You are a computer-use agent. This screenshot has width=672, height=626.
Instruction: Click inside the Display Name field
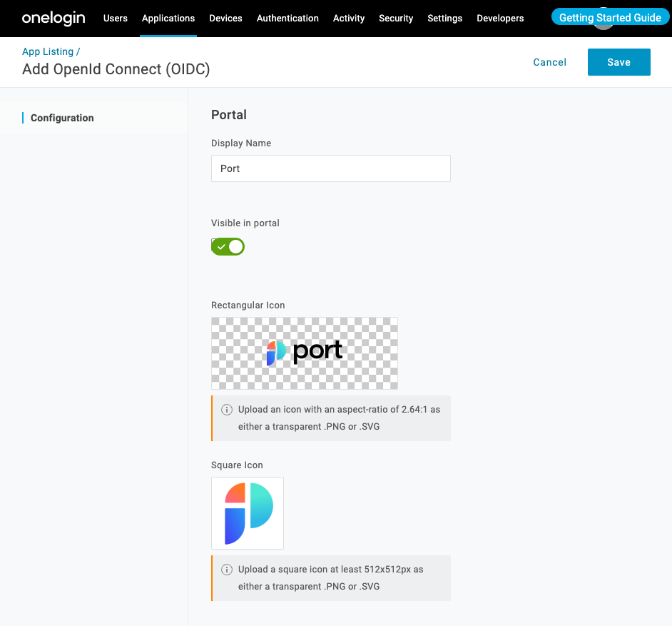coord(330,168)
